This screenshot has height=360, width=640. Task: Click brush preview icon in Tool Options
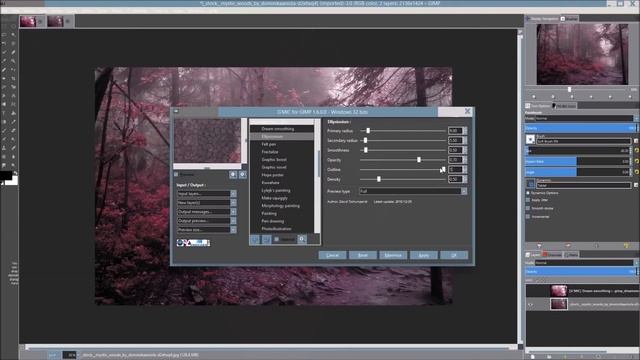[530, 140]
